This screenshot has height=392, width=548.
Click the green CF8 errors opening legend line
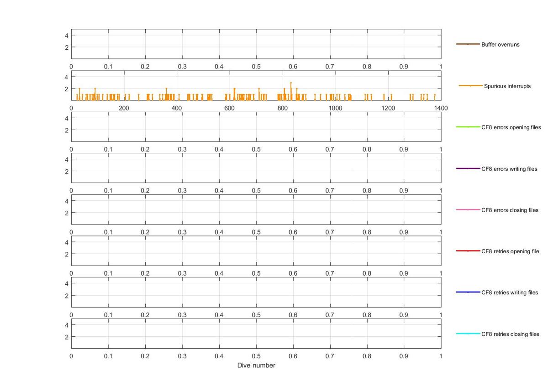[x=468, y=127]
